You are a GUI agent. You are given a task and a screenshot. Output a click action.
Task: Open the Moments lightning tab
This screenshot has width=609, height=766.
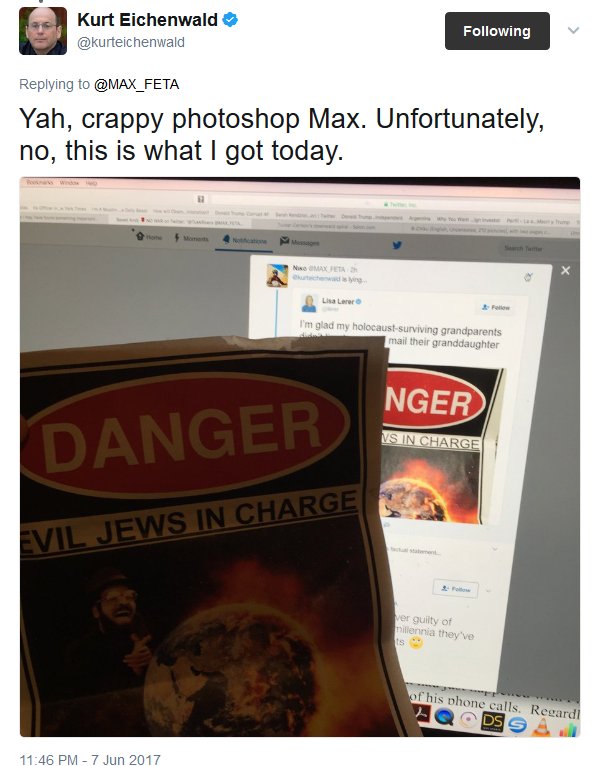point(191,238)
